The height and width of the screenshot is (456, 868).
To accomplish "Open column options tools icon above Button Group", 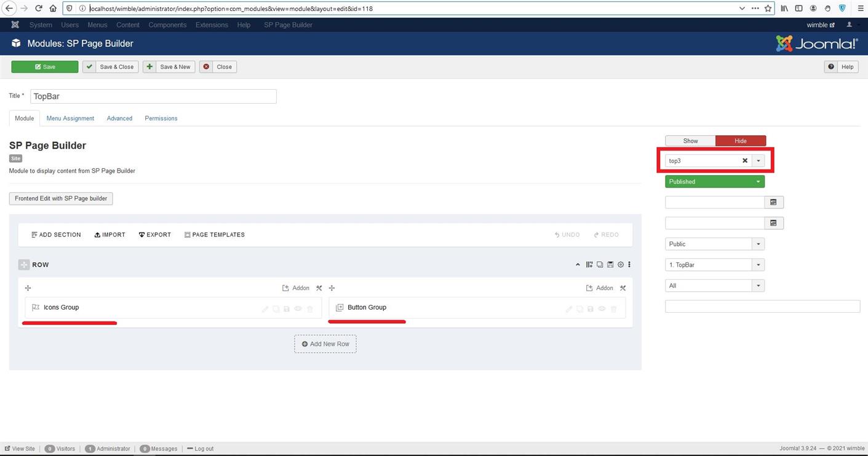I will 623,288.
